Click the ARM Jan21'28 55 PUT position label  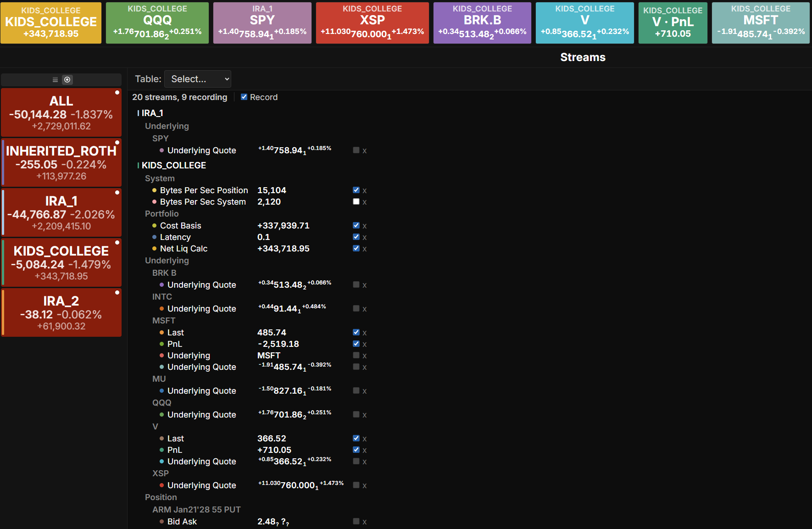tap(196, 510)
